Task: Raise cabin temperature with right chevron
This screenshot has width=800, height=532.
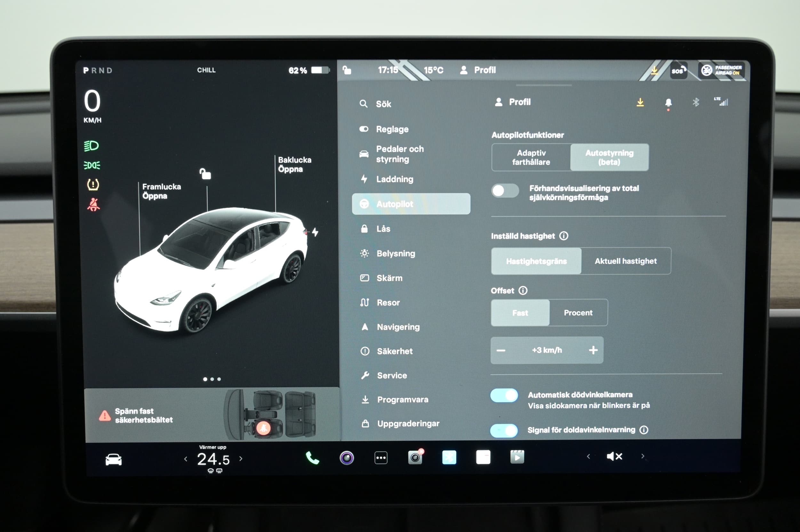Action: click(x=241, y=459)
